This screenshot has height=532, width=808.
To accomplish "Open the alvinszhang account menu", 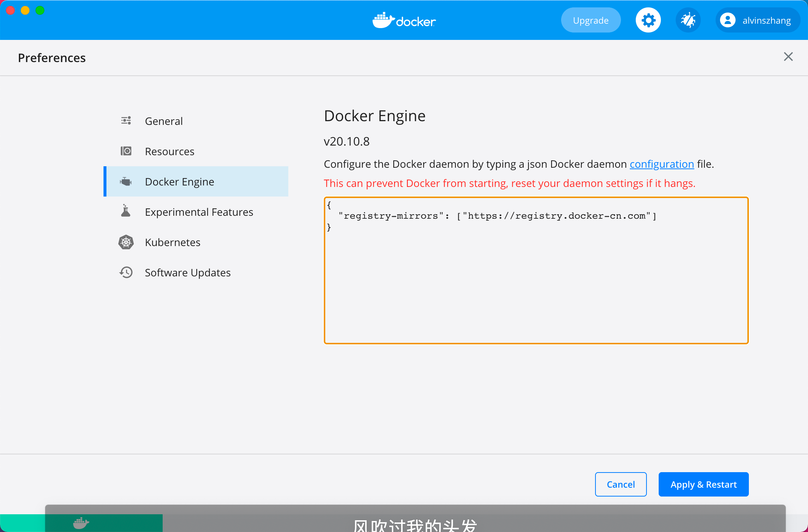I will [758, 20].
